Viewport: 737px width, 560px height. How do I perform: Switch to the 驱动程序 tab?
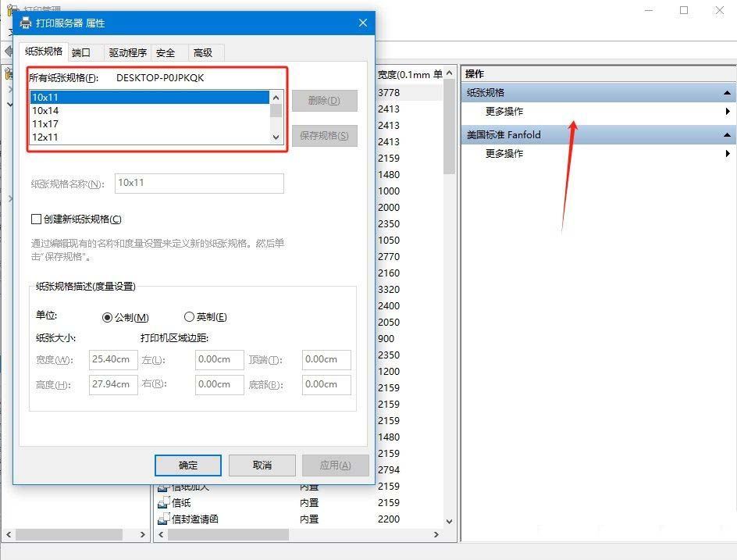[x=129, y=52]
